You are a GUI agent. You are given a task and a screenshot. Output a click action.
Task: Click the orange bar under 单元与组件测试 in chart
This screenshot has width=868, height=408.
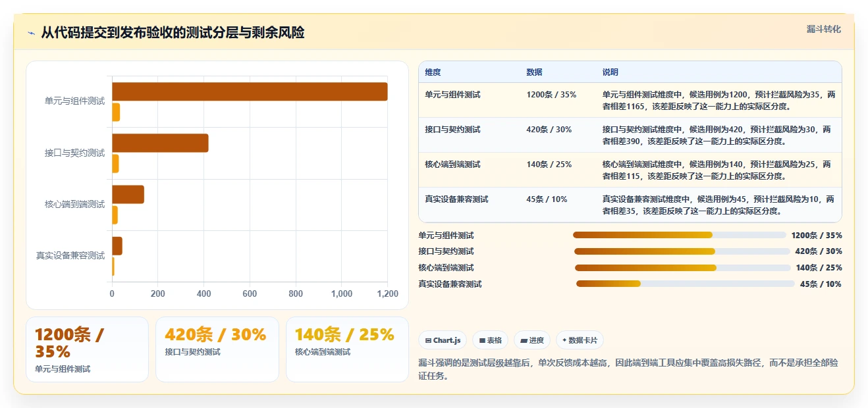pos(116,113)
